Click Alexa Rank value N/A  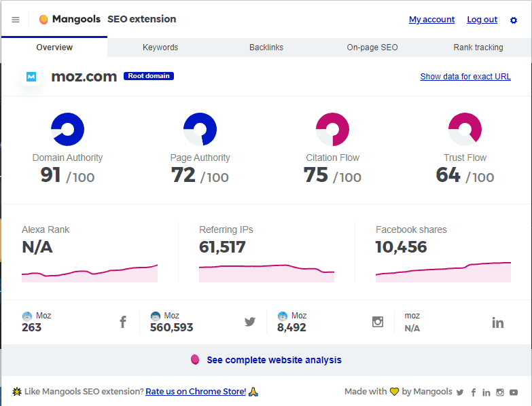(x=37, y=247)
